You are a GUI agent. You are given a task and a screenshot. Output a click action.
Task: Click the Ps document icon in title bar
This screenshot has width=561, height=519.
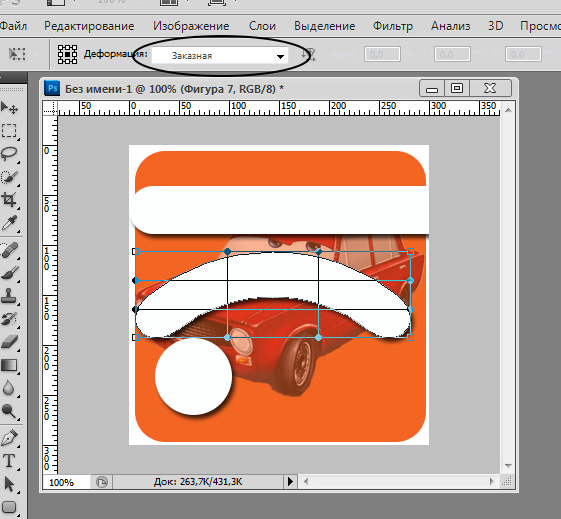[x=52, y=88]
